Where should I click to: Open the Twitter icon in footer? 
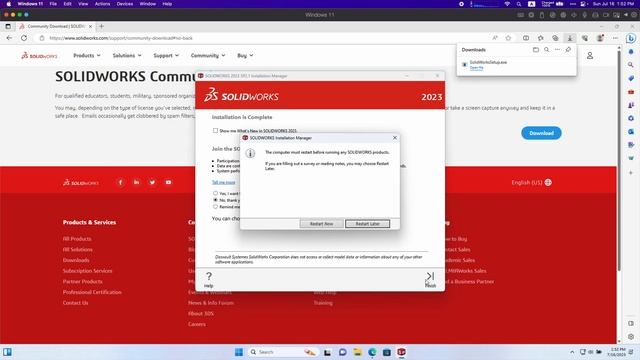point(152,182)
